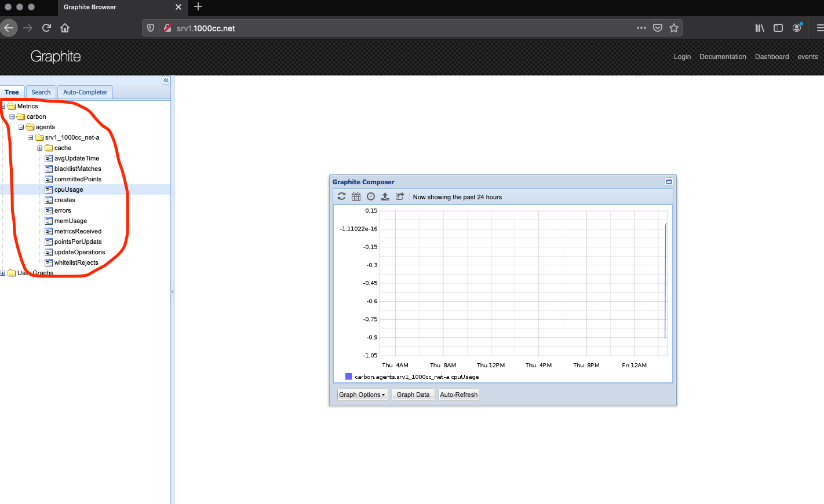Select the cpuUsage metric
This screenshot has height=504, width=824.
68,190
